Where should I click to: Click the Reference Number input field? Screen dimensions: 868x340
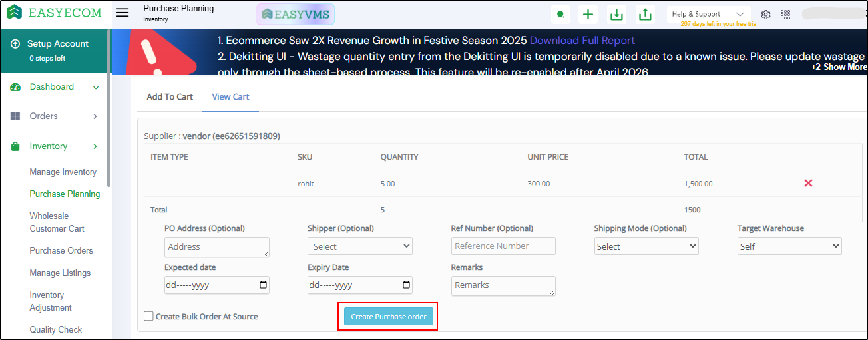(x=503, y=246)
